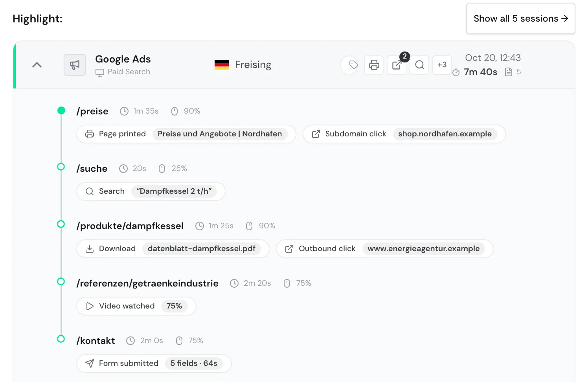Select the /produkte/dampfkessel timeline marker

pos(61,224)
